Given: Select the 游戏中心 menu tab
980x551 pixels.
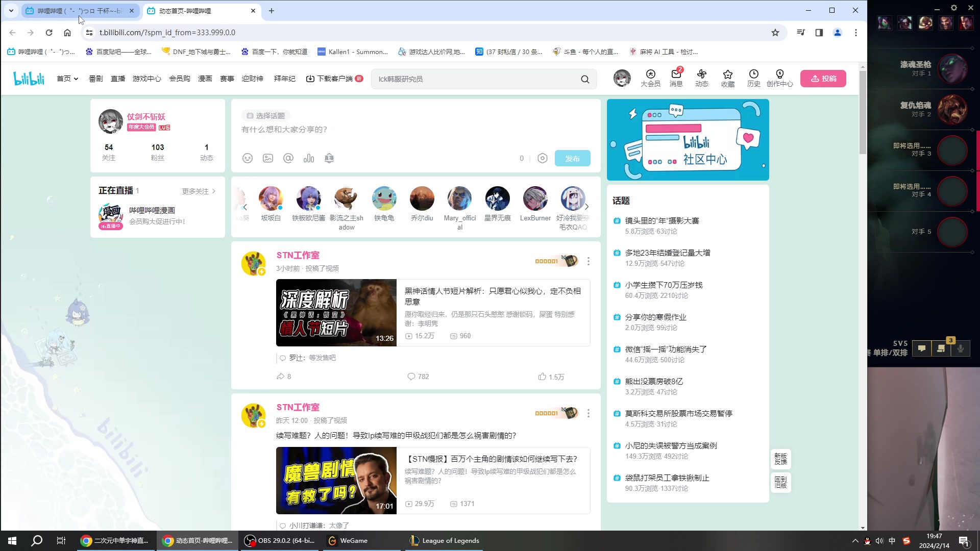Looking at the screenshot, I should pos(146,79).
